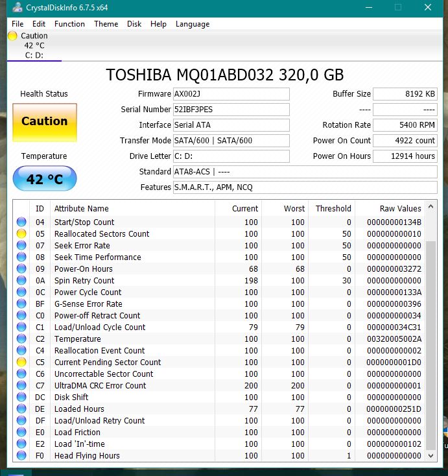Image resolution: width=448 pixels, height=476 pixels.
Task: Click the blue status orb for Power-On Hours
Action: click(x=21, y=268)
